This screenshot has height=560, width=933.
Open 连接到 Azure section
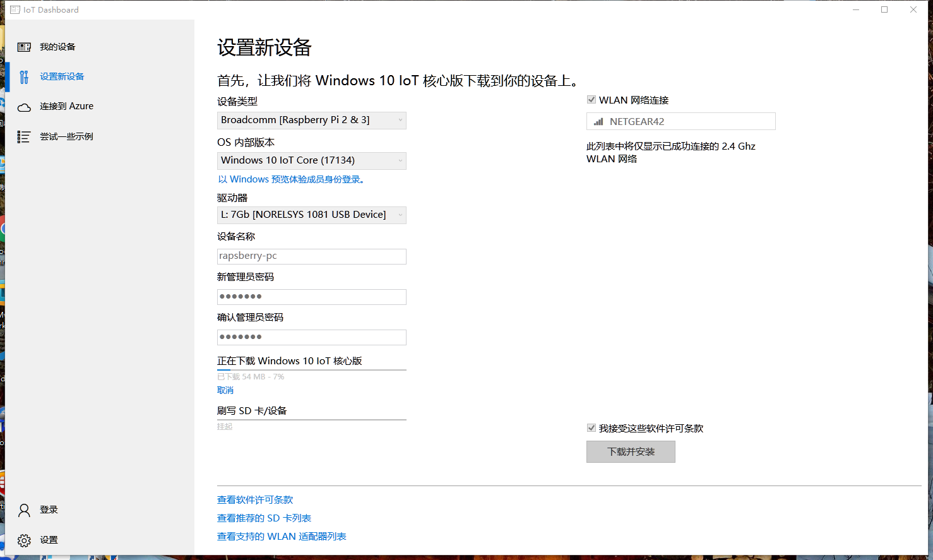point(66,106)
